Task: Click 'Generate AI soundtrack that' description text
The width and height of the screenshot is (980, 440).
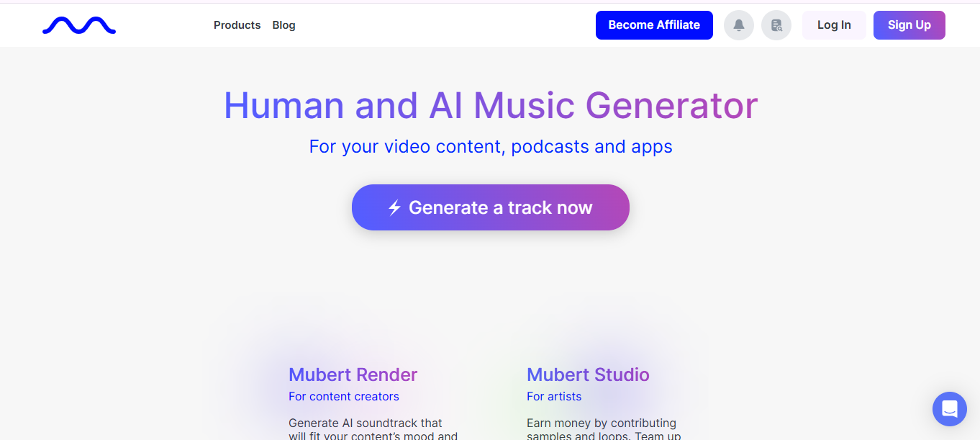Action: pos(366,423)
